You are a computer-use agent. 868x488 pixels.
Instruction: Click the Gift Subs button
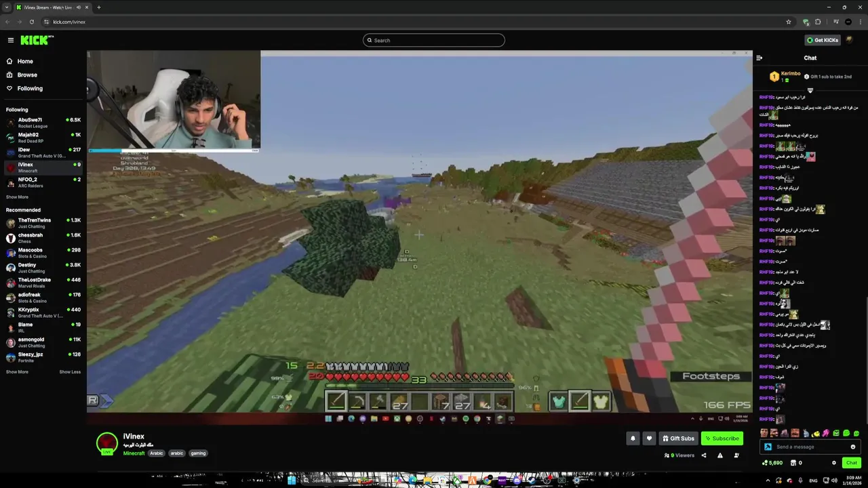pyautogui.click(x=678, y=439)
